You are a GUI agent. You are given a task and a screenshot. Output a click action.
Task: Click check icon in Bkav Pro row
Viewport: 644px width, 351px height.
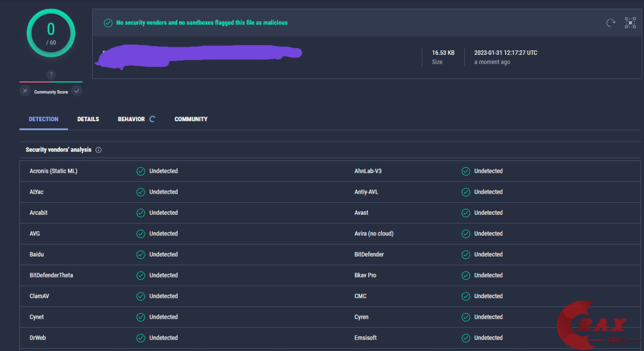coord(466,276)
